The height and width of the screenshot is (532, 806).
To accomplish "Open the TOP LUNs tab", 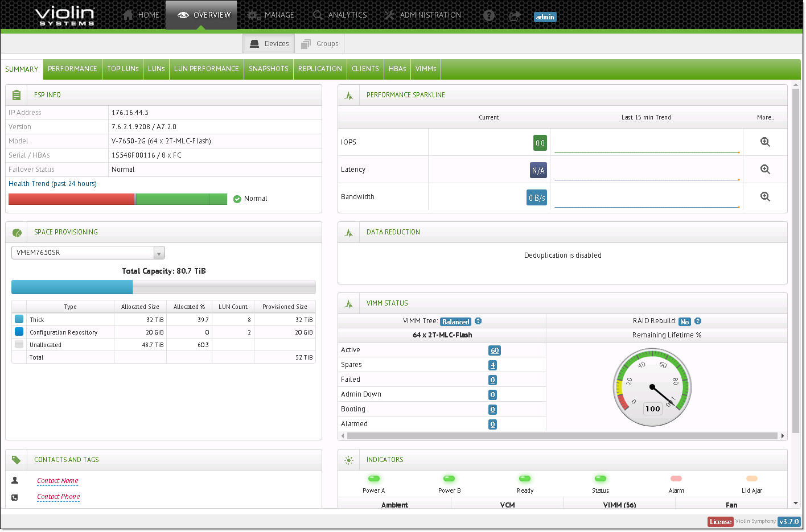I will tap(123, 69).
